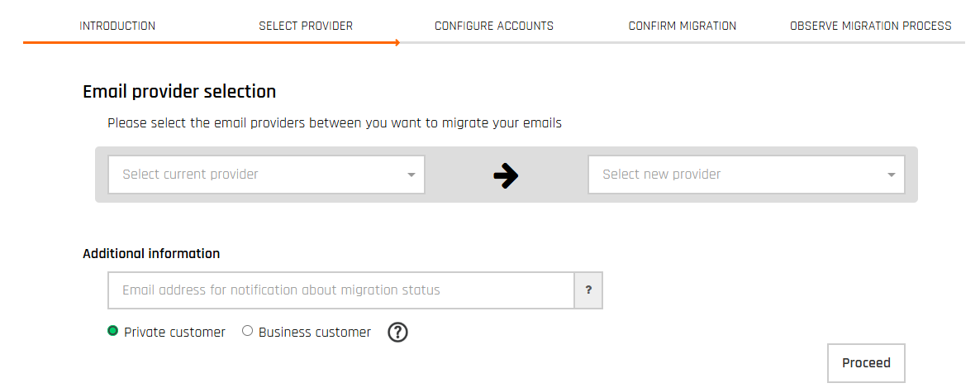This screenshot has width=980, height=388.
Task: Click the "Private customer" label text
Action: [174, 333]
